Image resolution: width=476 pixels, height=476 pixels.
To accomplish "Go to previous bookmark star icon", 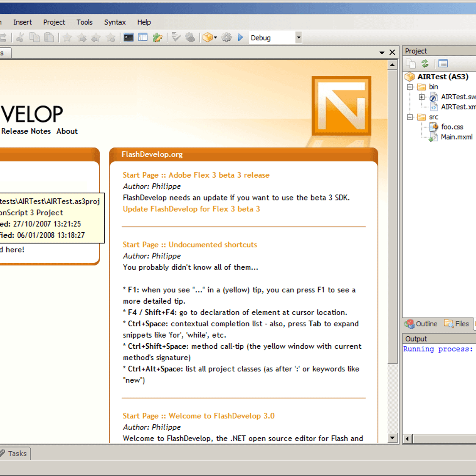I will (x=96, y=37).
